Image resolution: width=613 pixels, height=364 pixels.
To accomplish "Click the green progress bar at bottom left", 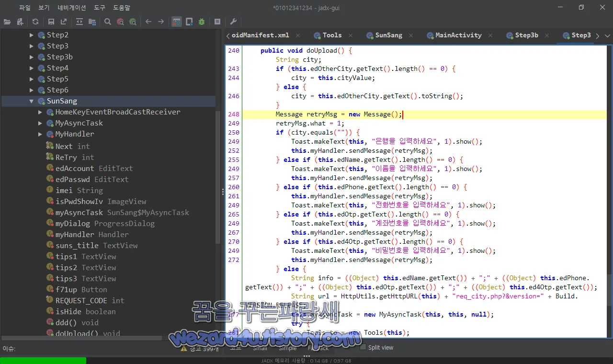I will pos(43,361).
